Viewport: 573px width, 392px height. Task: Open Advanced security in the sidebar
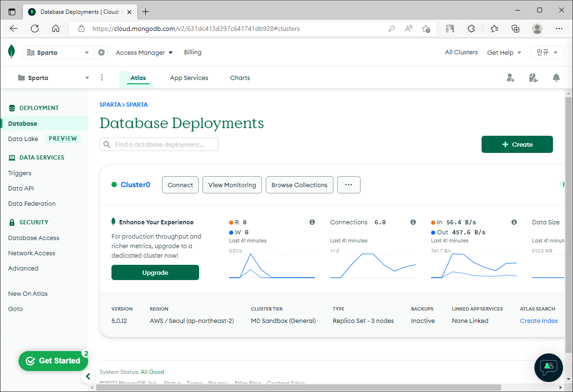pyautogui.click(x=23, y=268)
